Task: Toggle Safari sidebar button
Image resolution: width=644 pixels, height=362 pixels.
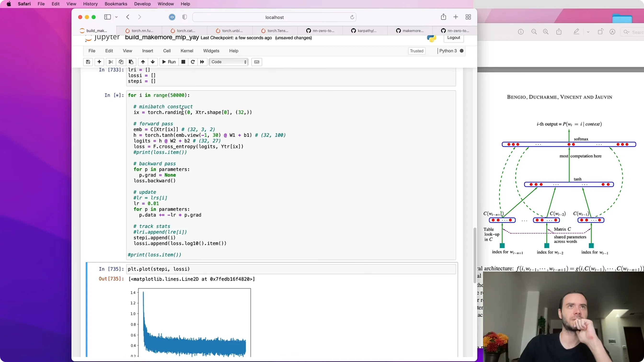Action: coord(108,17)
